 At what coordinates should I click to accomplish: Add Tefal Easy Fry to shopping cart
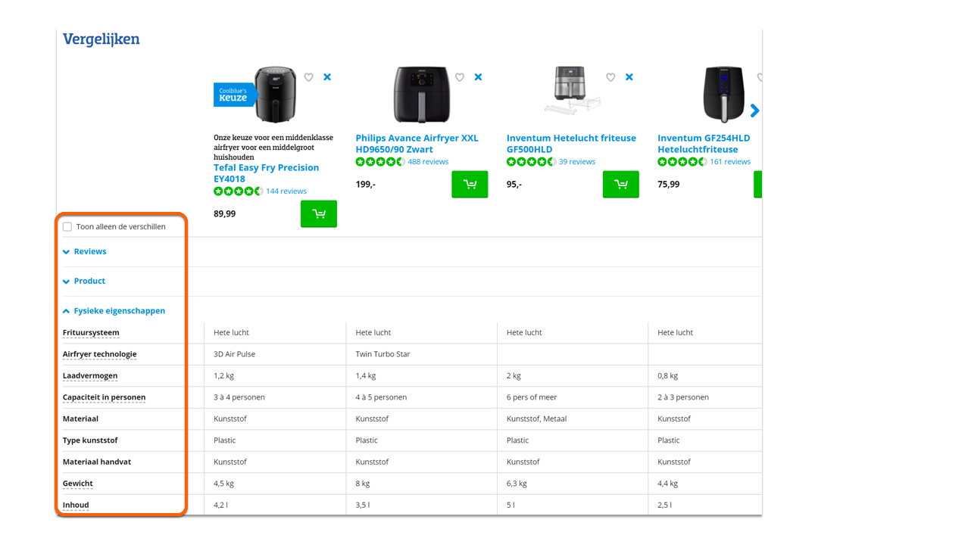click(319, 214)
